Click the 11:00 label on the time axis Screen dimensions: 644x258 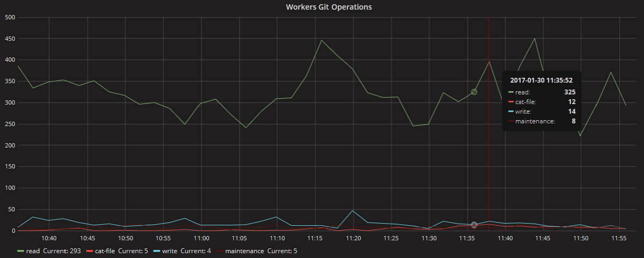coord(202,238)
